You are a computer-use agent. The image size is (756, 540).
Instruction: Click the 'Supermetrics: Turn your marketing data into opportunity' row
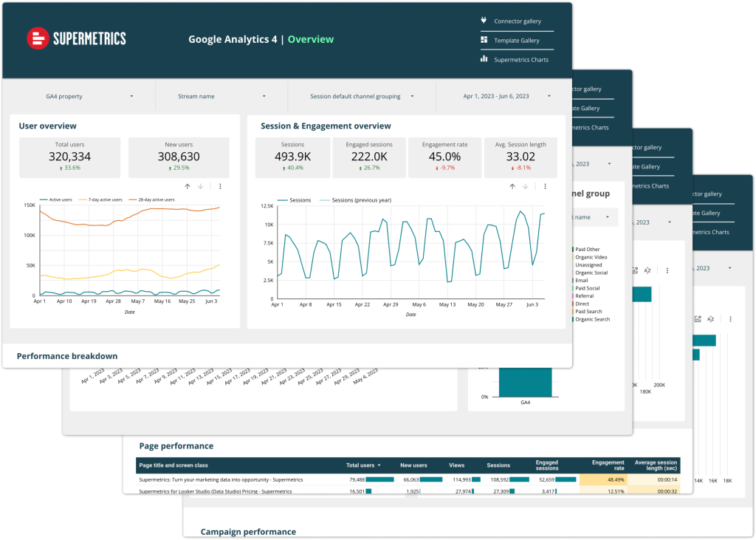tap(408, 479)
